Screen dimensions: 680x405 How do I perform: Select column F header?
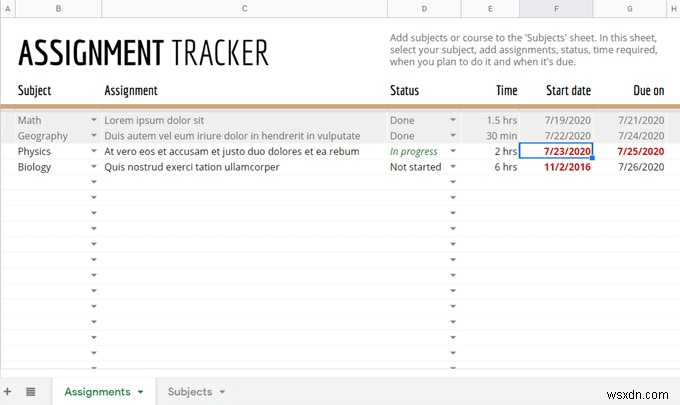tap(556, 8)
